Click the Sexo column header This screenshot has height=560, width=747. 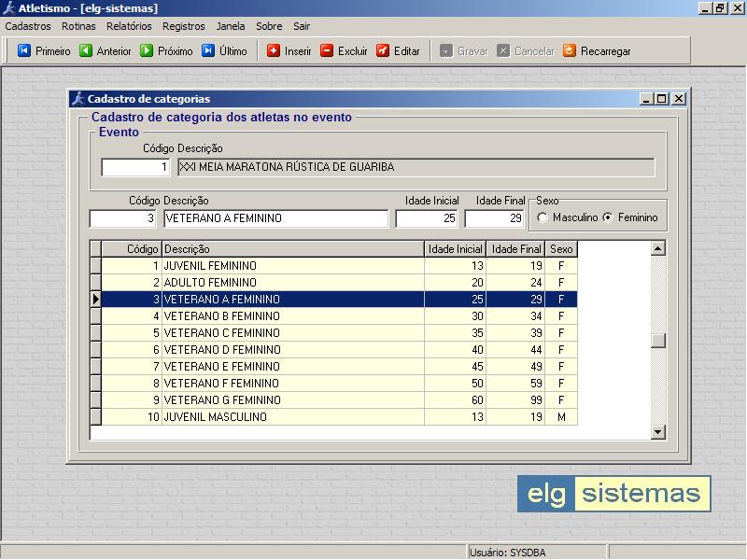(x=561, y=249)
